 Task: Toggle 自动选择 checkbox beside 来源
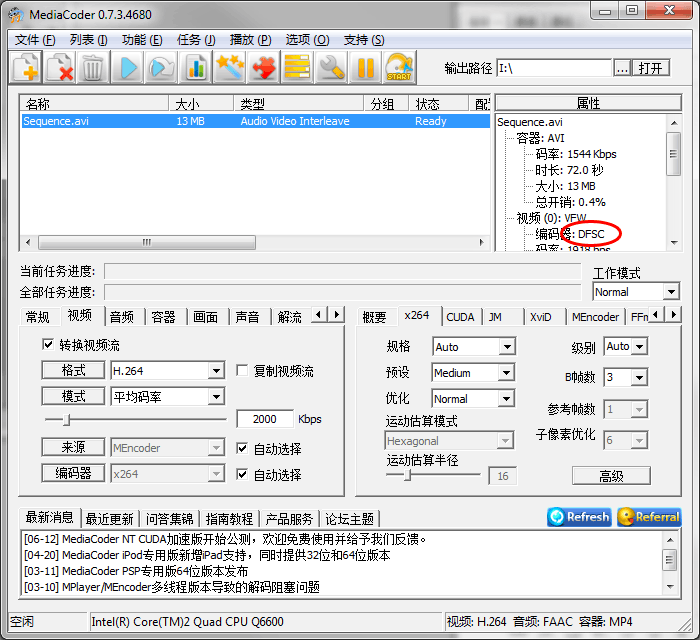click(x=242, y=448)
